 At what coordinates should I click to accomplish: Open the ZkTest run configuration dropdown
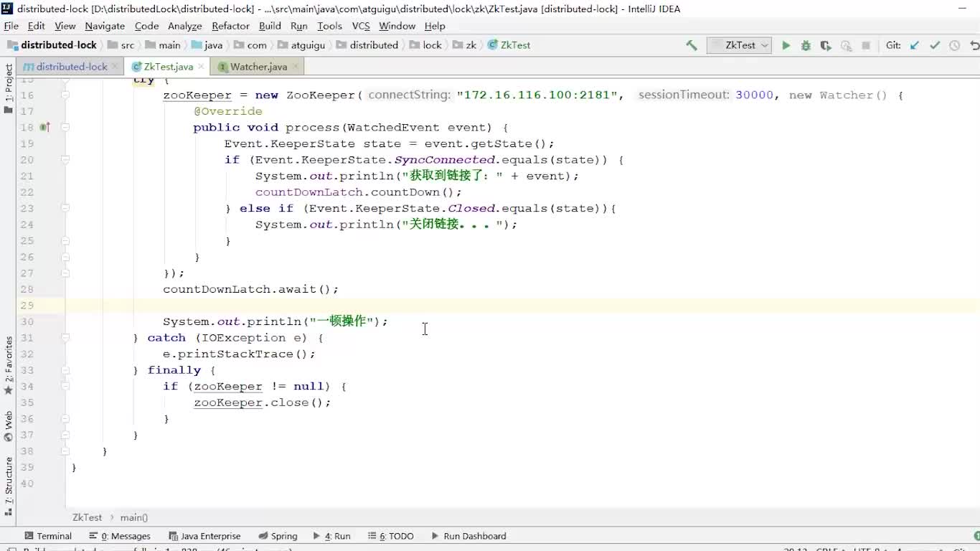[x=739, y=45]
